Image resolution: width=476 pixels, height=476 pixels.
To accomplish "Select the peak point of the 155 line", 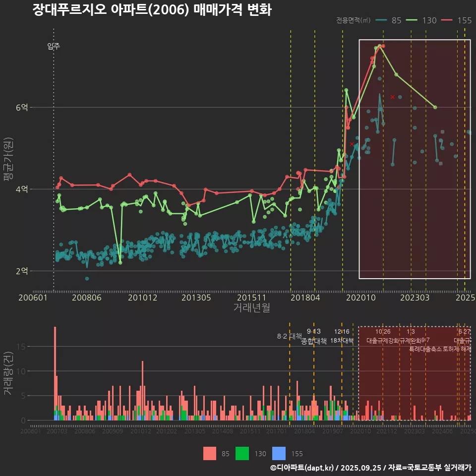I will click(x=383, y=46).
